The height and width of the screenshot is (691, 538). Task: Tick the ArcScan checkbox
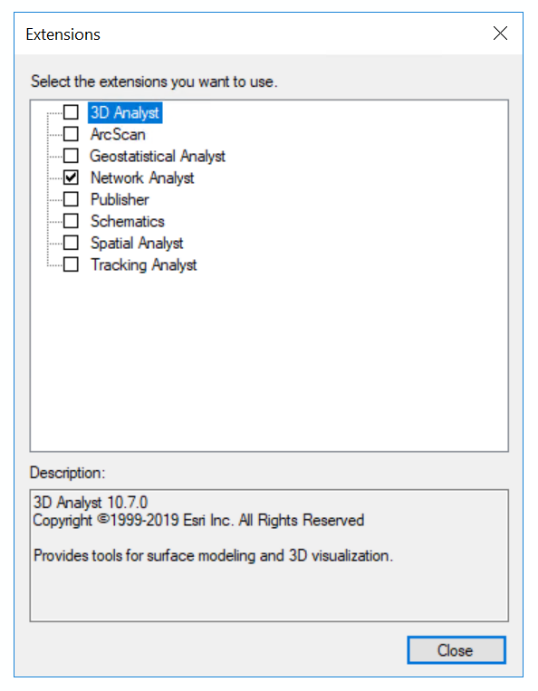70,134
